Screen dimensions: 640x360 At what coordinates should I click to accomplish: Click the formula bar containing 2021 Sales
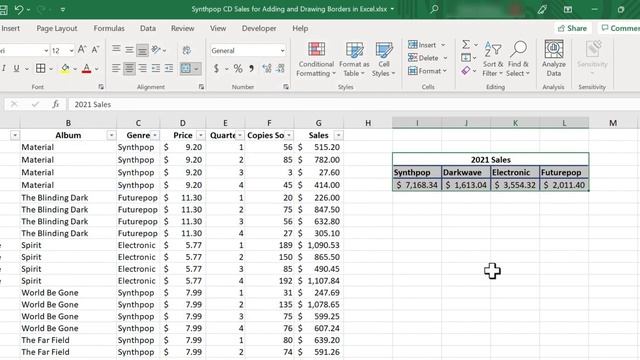coord(353,104)
